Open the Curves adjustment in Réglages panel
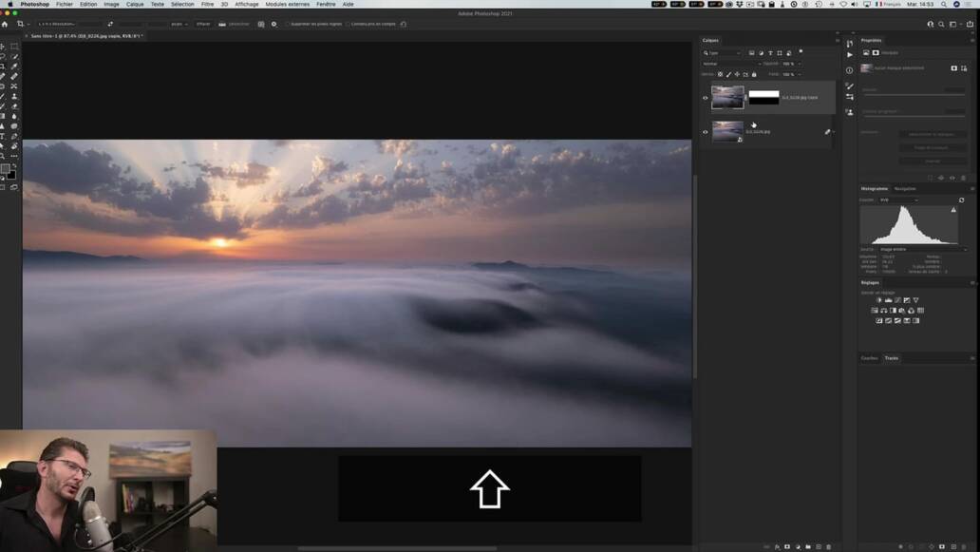Screen dimensions: 980x552 (898, 300)
